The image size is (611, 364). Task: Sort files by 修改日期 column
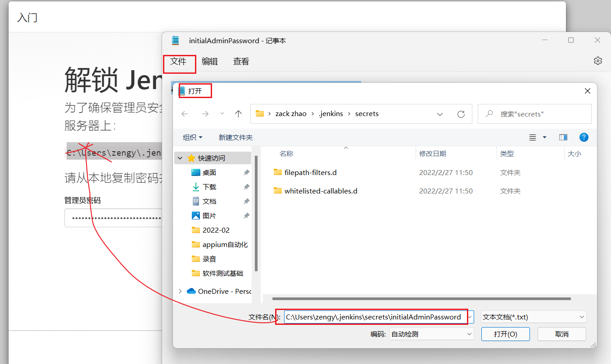point(433,154)
